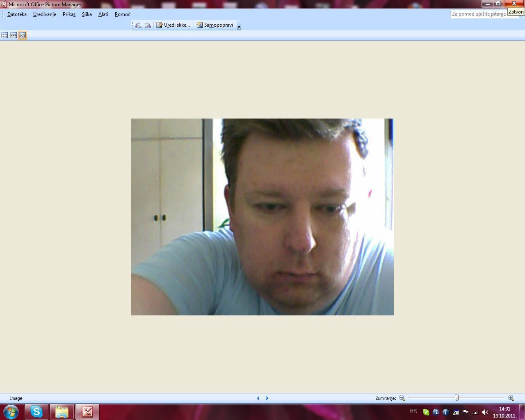This screenshot has height=420, width=525.
Task: Open the Windows Start menu
Action: tap(11, 411)
